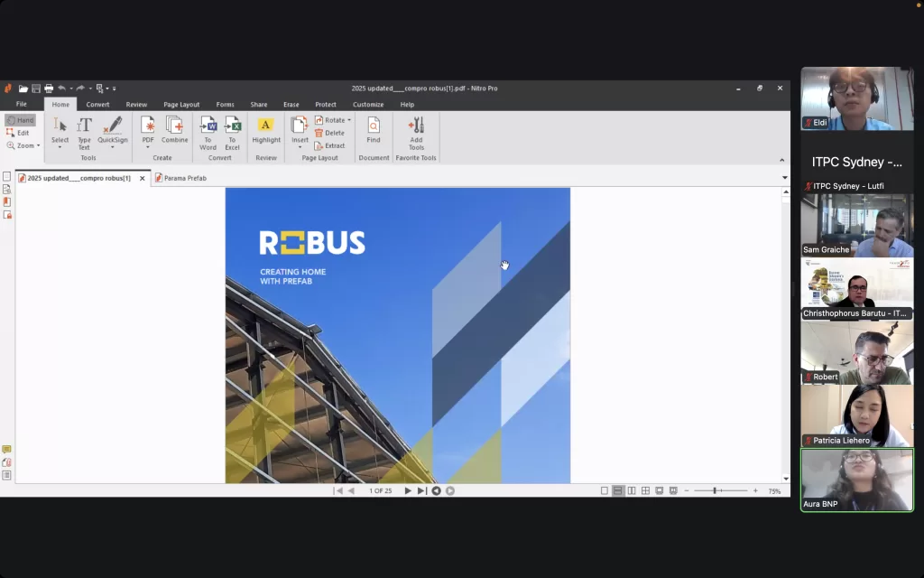
Task: Click the Print icon in quick access toolbar
Action: [x=49, y=89]
